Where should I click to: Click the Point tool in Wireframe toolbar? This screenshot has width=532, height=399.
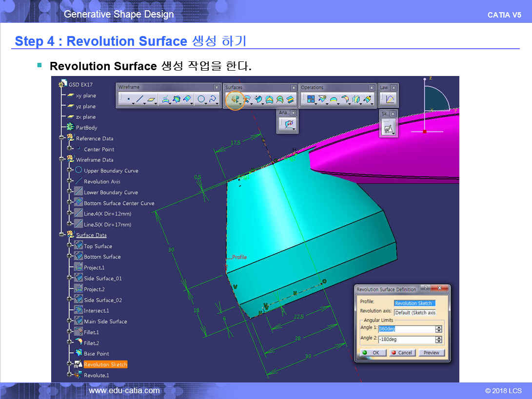[129, 100]
